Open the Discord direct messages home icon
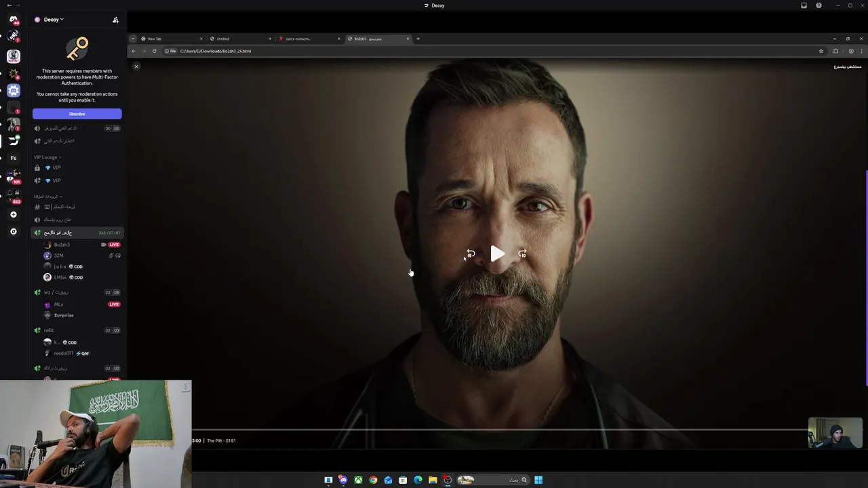The width and height of the screenshot is (868, 488). click(x=14, y=20)
